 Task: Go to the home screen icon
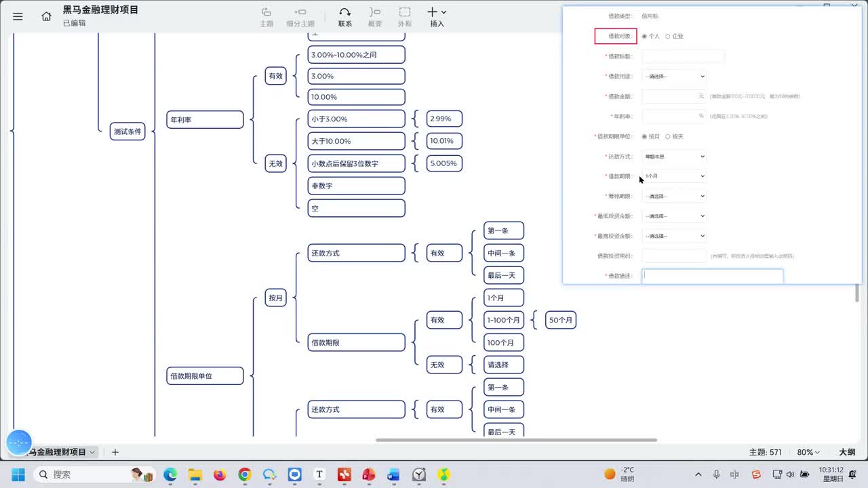(46, 16)
